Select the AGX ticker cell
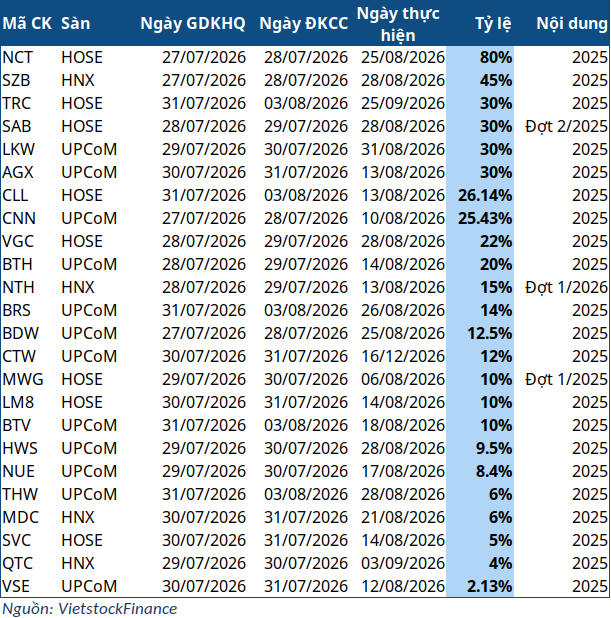This screenshot has height=618, width=611. tap(18, 172)
